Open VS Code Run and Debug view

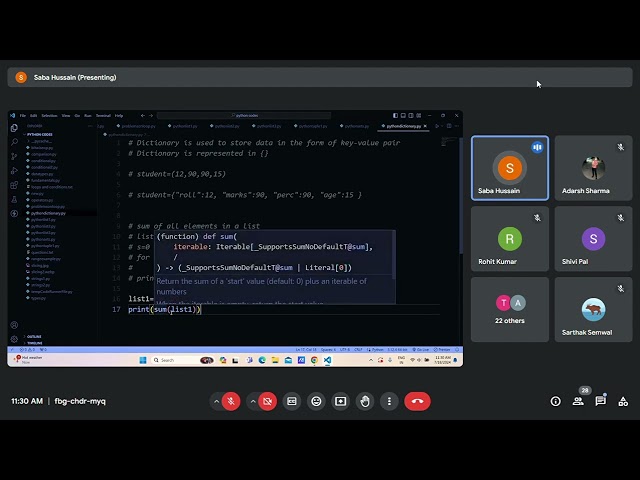click(14, 171)
